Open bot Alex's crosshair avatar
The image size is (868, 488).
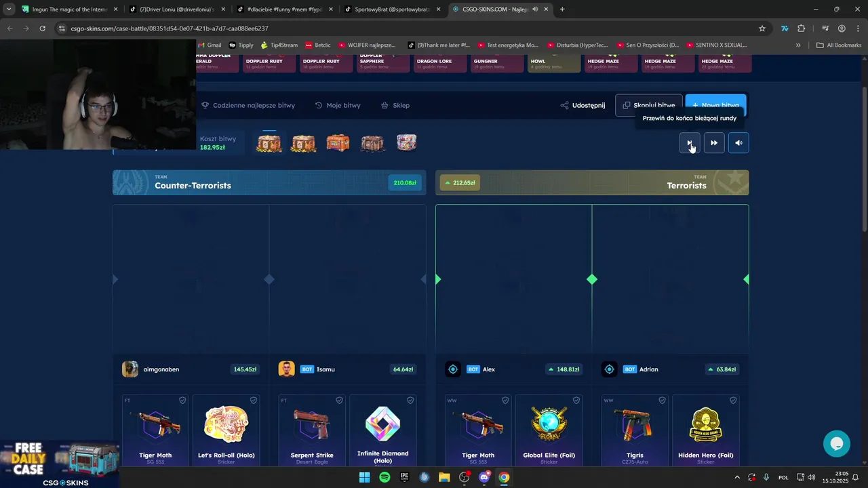pyautogui.click(x=453, y=369)
